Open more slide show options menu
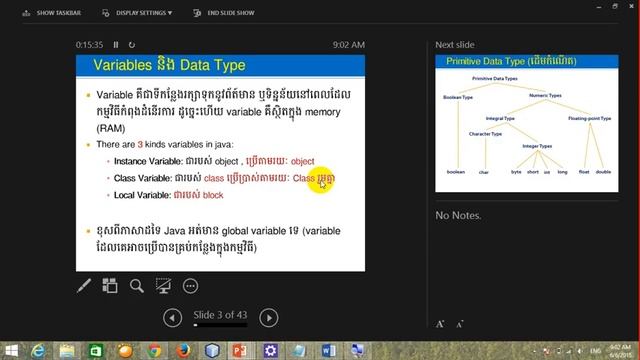This screenshot has width=640, height=360. click(x=190, y=286)
